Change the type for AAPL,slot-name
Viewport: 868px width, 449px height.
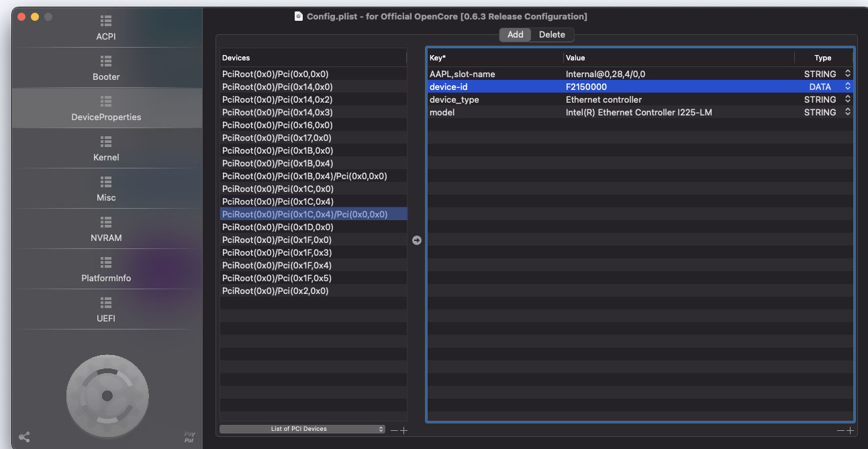(847, 74)
